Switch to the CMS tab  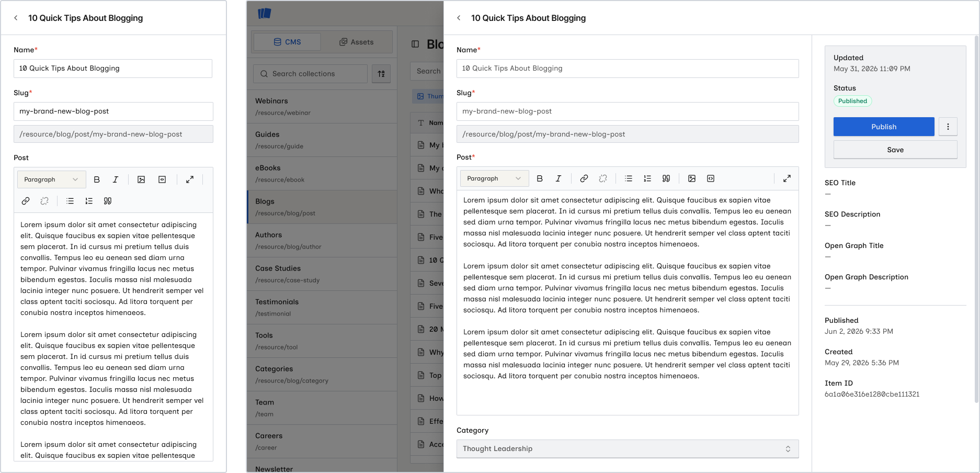tap(287, 42)
